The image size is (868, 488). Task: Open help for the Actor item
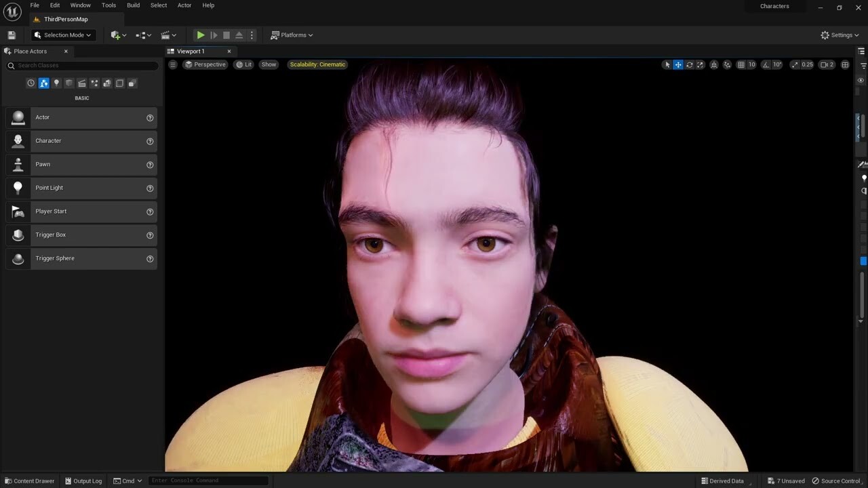[150, 118]
